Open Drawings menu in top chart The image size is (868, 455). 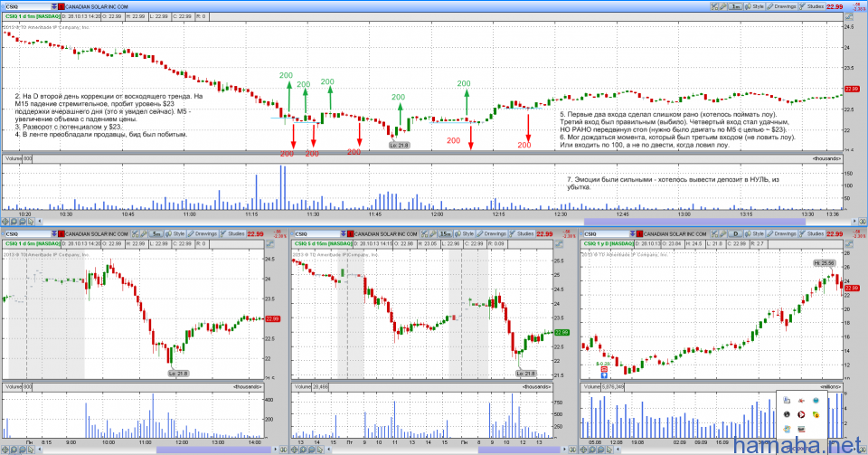pyautogui.click(x=781, y=6)
